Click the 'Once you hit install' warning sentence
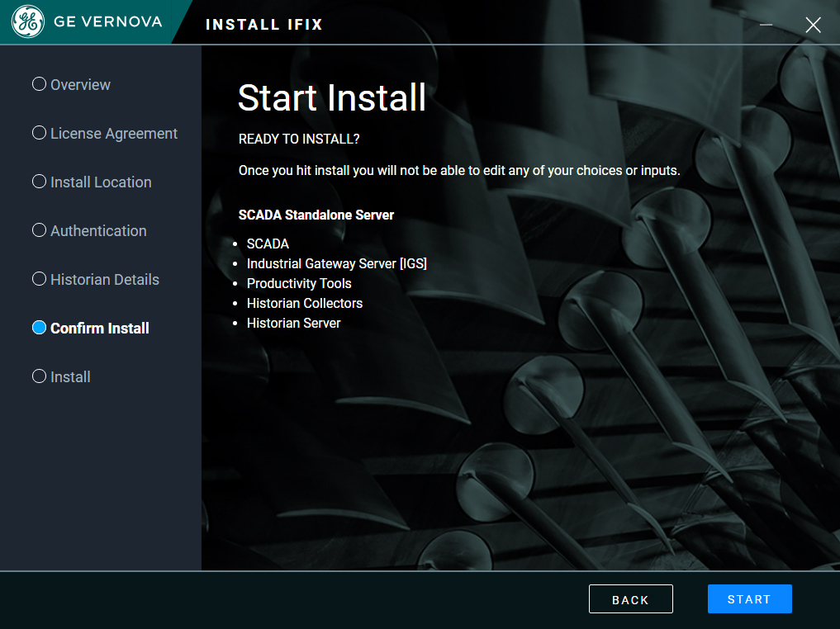Screen dimensions: 840x629 point(459,171)
